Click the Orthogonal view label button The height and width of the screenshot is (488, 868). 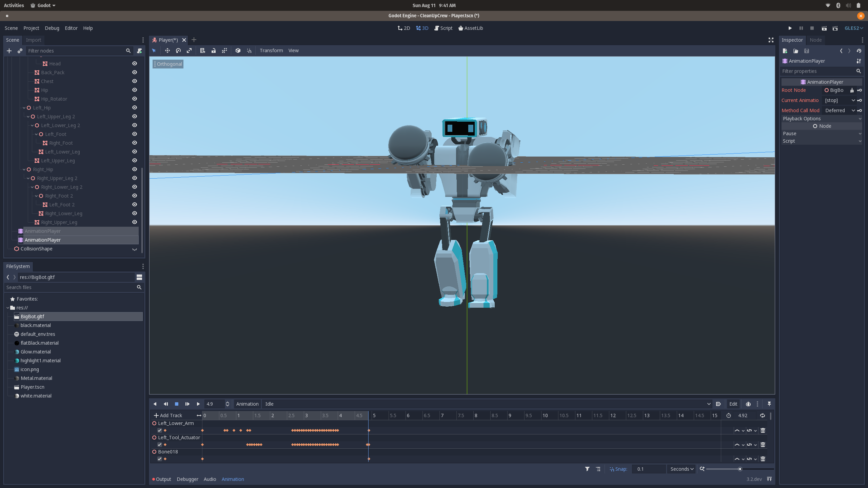click(168, 64)
